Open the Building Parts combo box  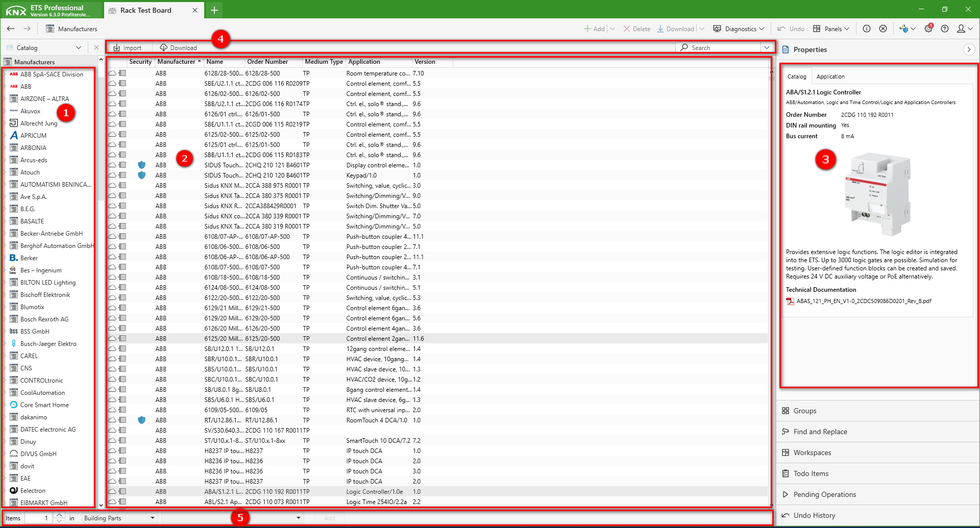[x=119, y=518]
